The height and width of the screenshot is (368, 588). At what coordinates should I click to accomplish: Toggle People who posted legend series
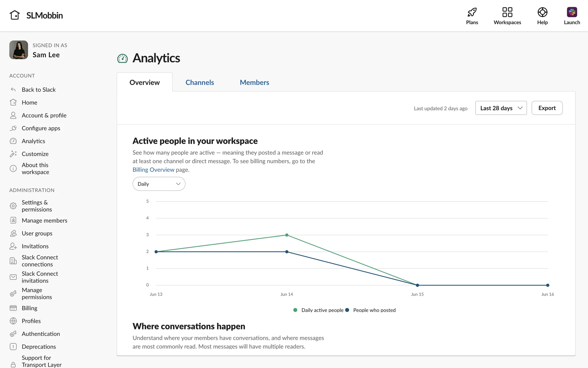point(371,310)
